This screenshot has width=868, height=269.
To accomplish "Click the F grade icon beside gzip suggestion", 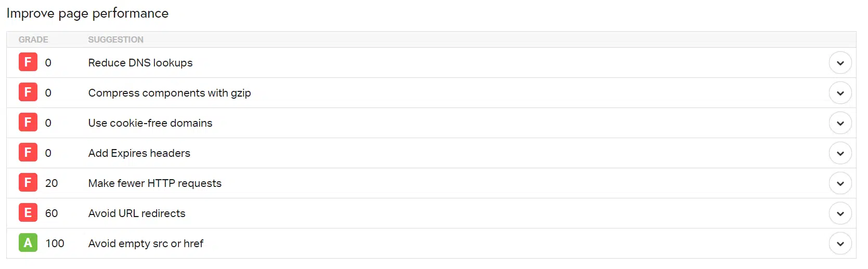I will (x=28, y=92).
